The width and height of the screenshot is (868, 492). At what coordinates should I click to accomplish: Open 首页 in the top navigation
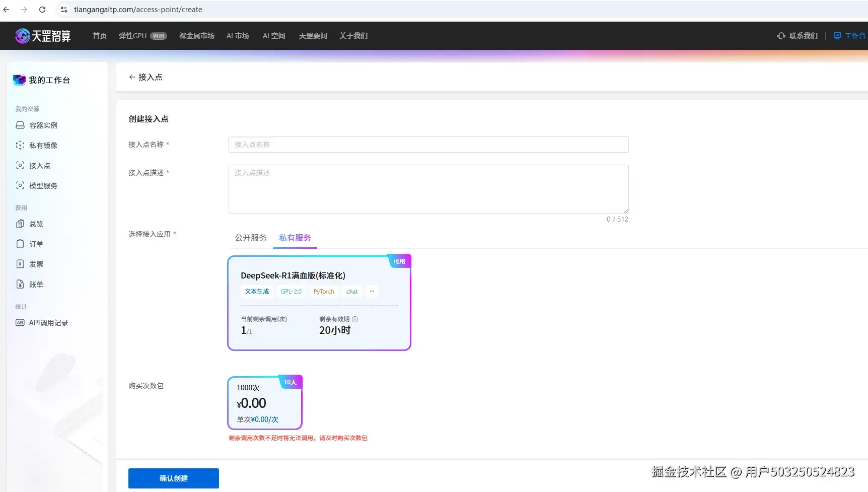tap(100, 36)
